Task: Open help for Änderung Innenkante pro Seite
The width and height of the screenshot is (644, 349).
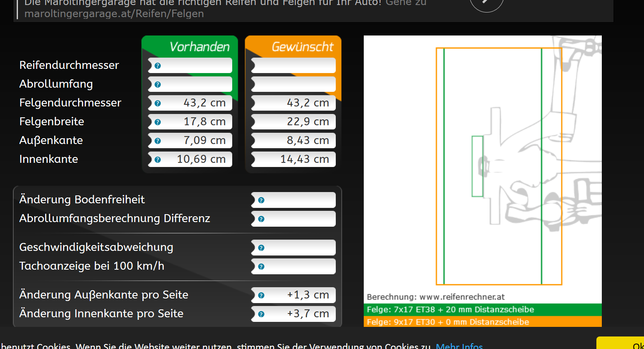Action: [x=261, y=314]
